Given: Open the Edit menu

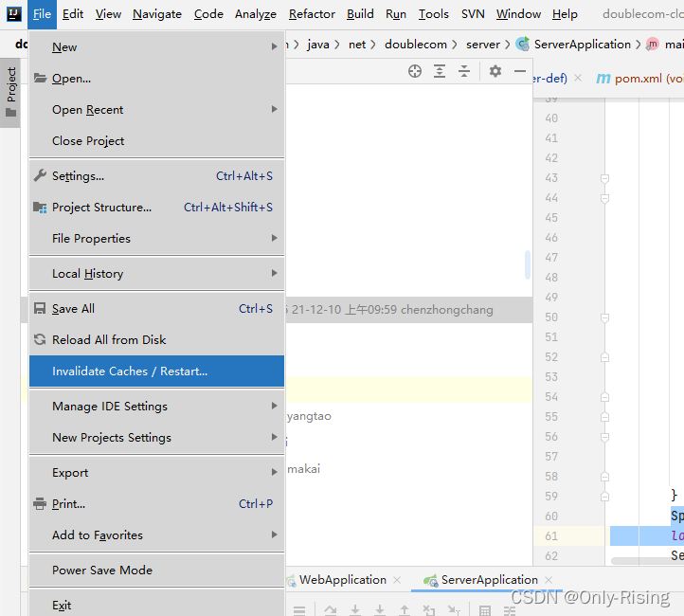Looking at the screenshot, I should 72,14.
